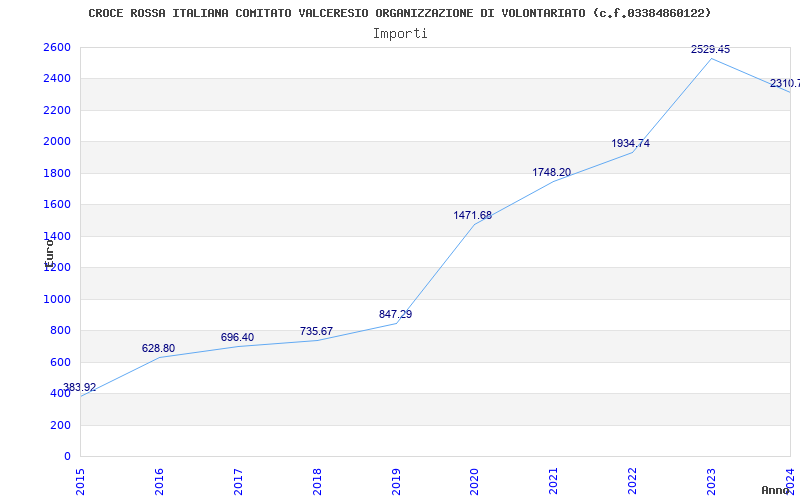Select the 1934.74 data label
The height and width of the screenshot is (500, 800).
click(x=631, y=143)
